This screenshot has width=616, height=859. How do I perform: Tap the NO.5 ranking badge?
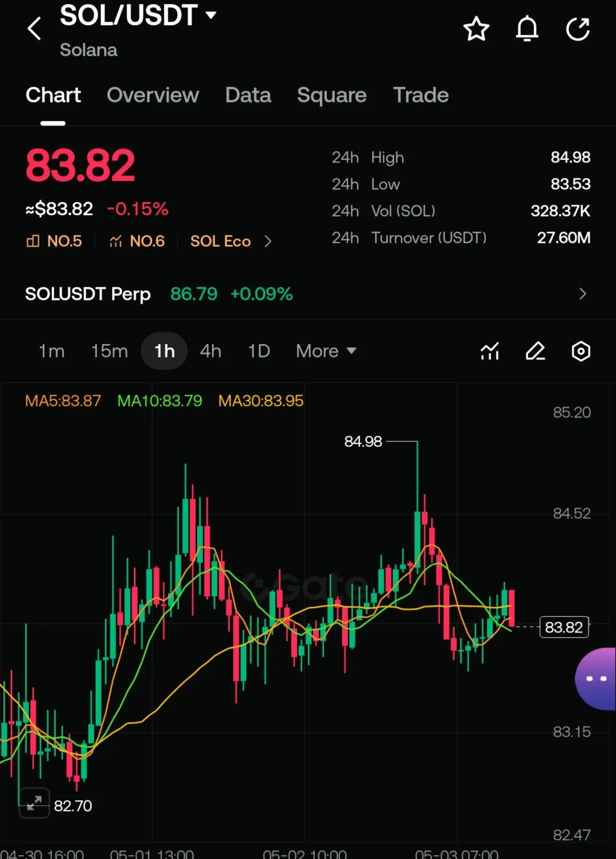[x=54, y=241]
